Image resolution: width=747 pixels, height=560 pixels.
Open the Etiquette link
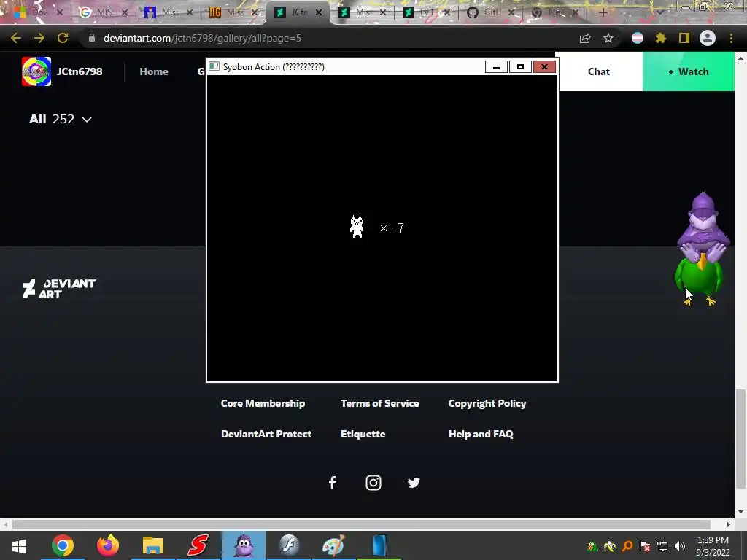[x=363, y=434]
